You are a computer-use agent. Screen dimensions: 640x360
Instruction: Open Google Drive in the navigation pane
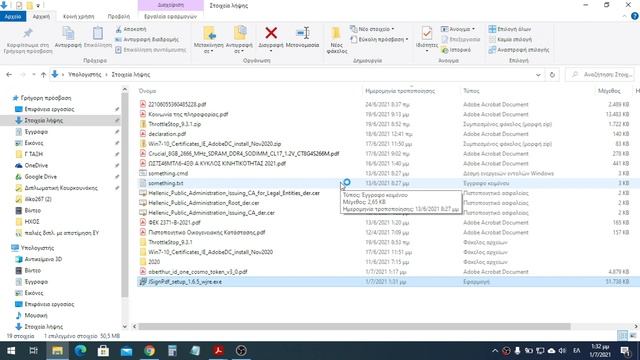click(40, 177)
